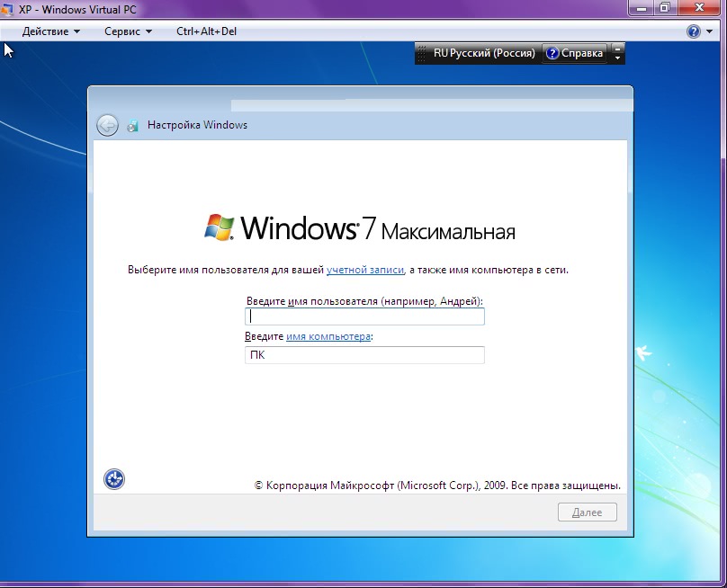Click the computer name field containing ПК
727x588 pixels.
[x=364, y=355]
